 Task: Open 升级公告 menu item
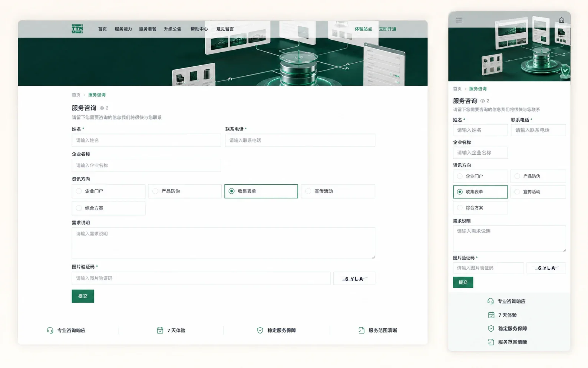(172, 29)
